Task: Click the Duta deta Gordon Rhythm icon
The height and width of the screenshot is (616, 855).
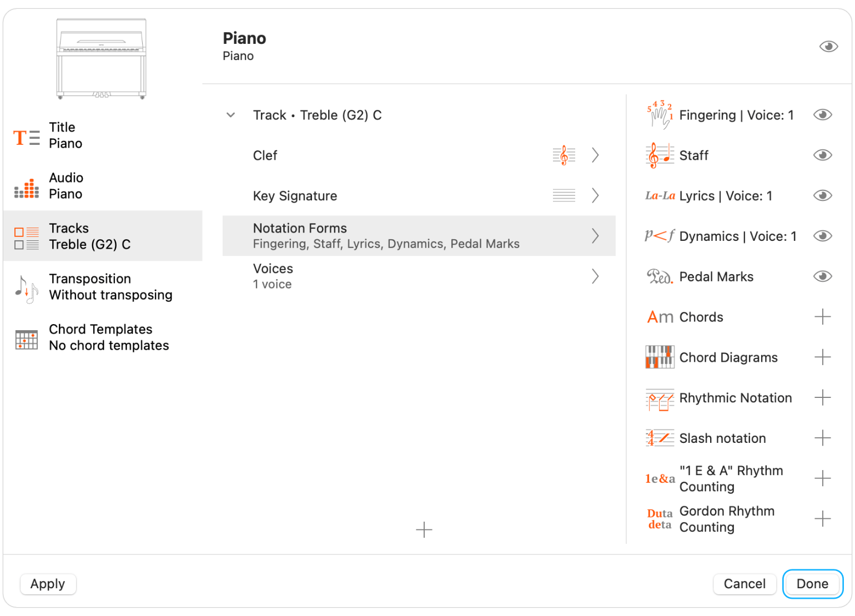Action: click(660, 519)
